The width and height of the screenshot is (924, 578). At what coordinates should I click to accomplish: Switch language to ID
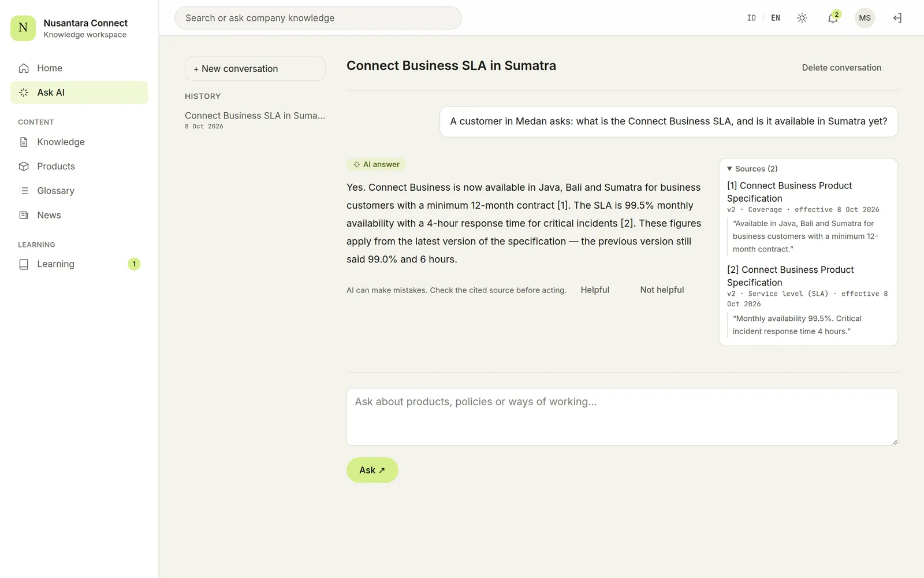click(751, 18)
